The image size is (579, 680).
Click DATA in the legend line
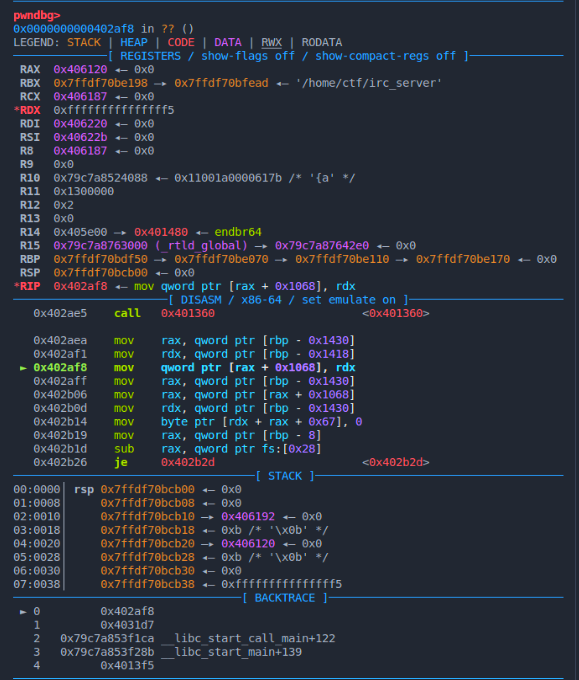pos(228,42)
